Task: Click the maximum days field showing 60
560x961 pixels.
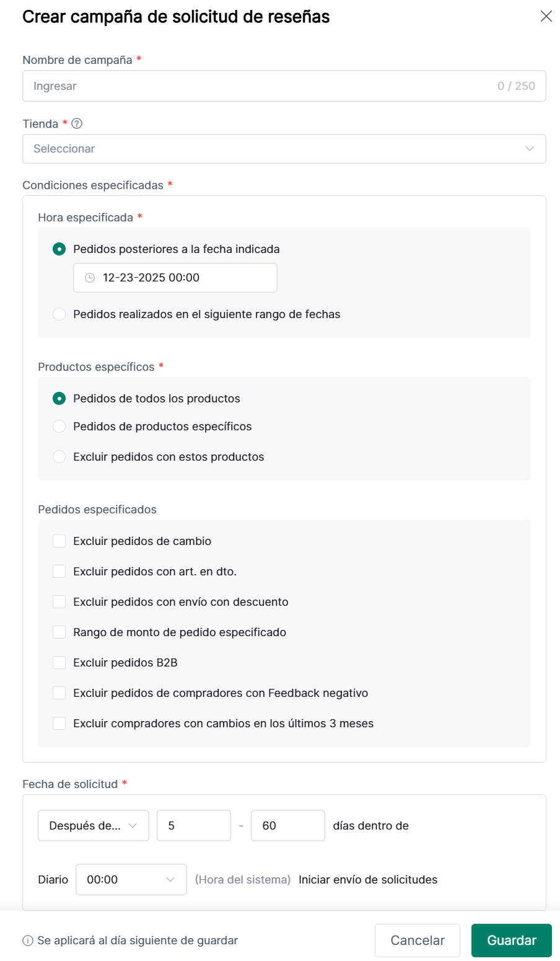Action: pos(287,826)
